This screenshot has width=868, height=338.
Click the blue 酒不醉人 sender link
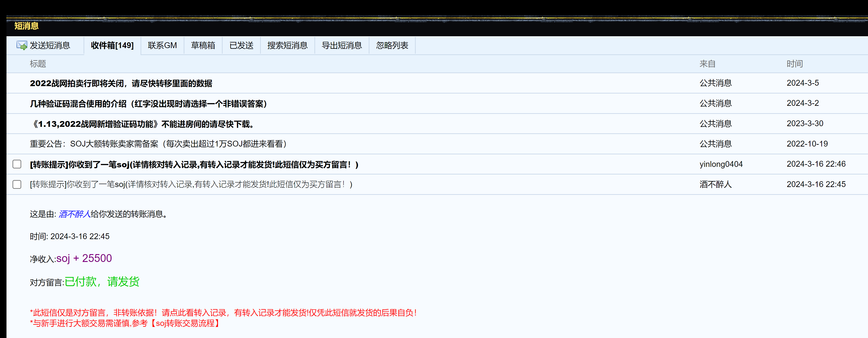pos(74,214)
